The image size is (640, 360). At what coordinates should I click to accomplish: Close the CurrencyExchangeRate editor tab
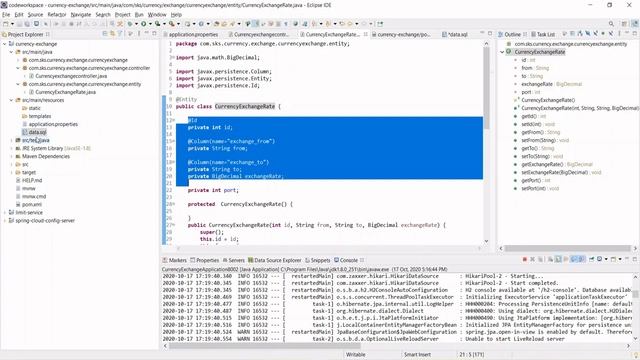(366, 34)
